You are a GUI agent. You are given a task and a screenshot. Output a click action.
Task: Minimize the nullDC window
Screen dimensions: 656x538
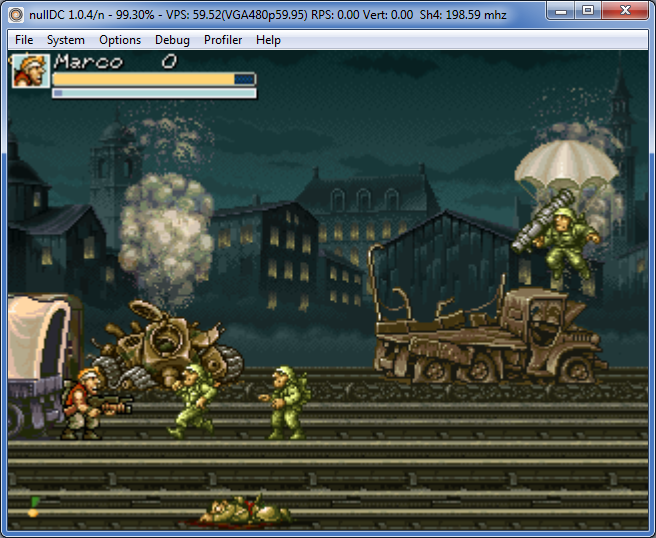(x=561, y=10)
